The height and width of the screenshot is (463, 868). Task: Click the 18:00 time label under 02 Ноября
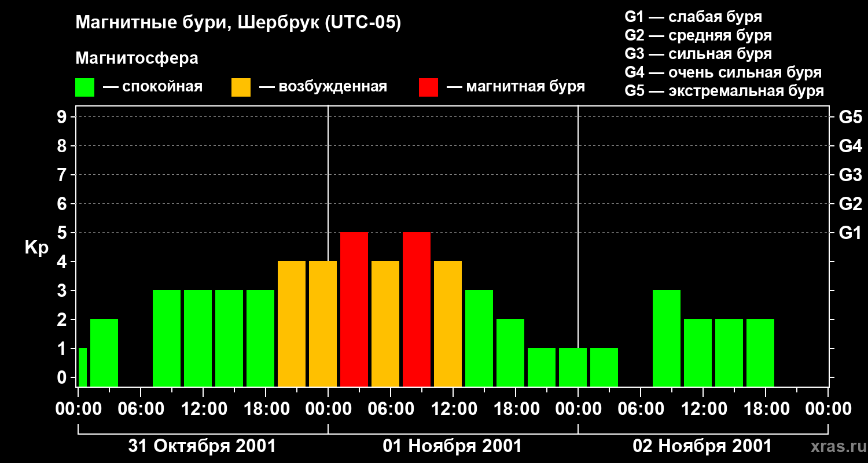point(766,409)
